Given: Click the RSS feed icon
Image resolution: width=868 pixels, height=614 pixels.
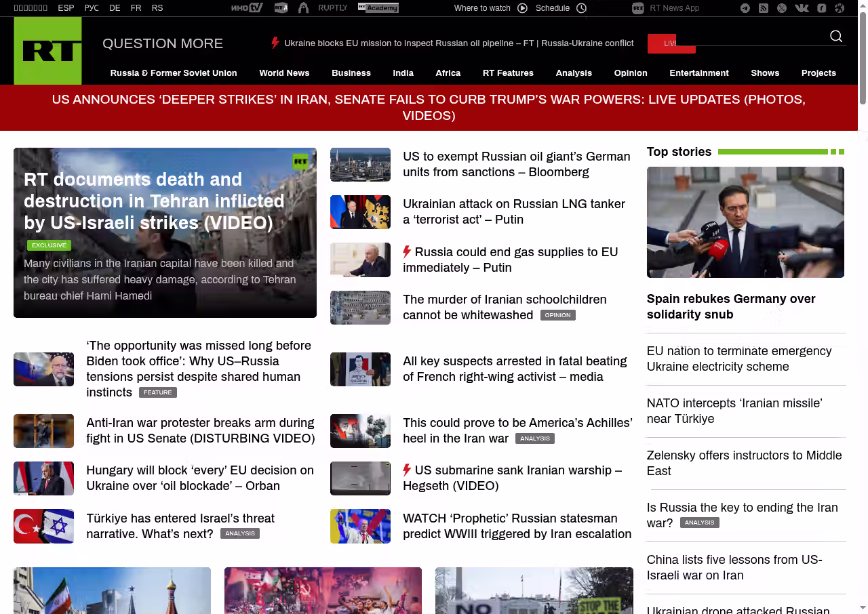Looking at the screenshot, I should 764,8.
